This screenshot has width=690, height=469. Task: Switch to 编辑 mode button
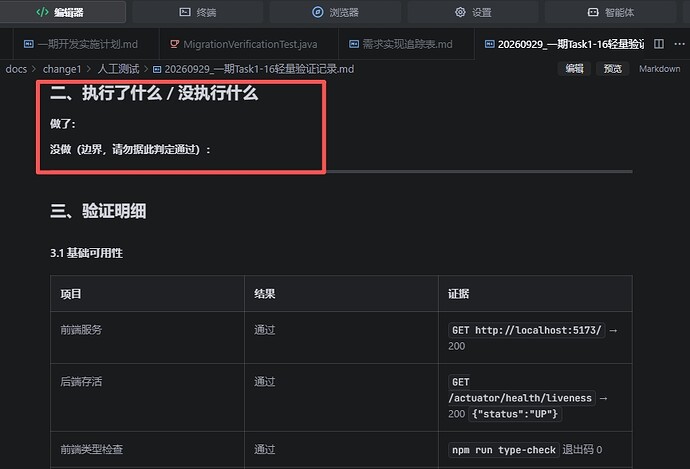coord(574,69)
